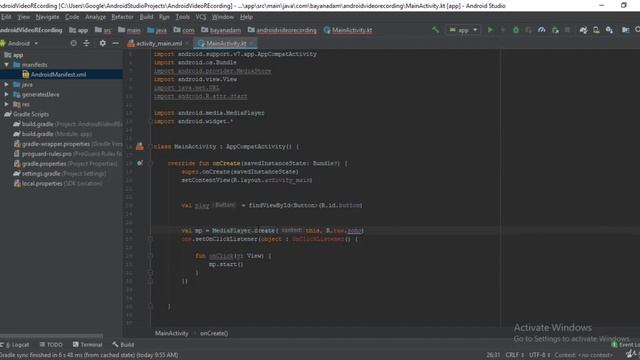The height and width of the screenshot is (360, 640).
Task: Open the TODO tool window
Action: 51,344
